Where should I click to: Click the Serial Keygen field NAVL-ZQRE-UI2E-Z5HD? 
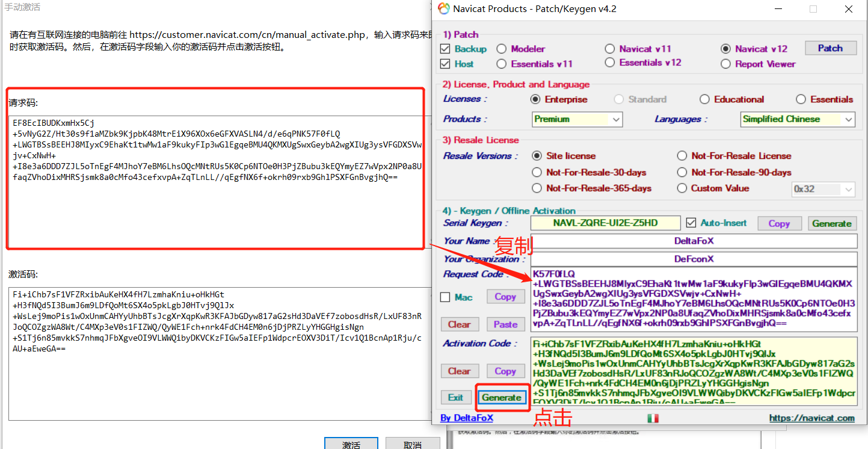[x=605, y=223]
